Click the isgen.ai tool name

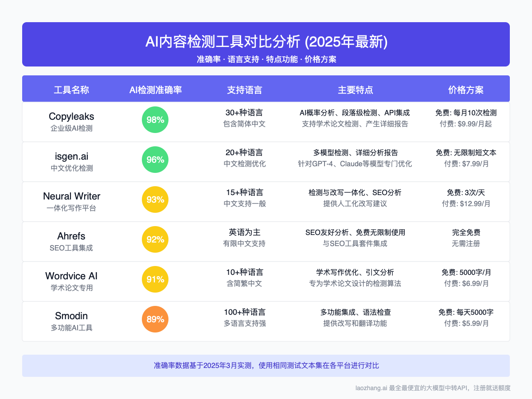pos(71,156)
